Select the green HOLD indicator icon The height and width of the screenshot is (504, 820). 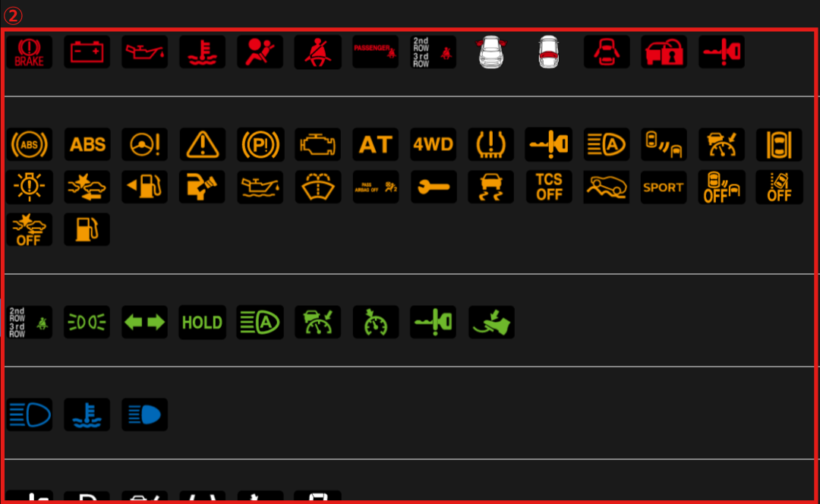pos(203,322)
